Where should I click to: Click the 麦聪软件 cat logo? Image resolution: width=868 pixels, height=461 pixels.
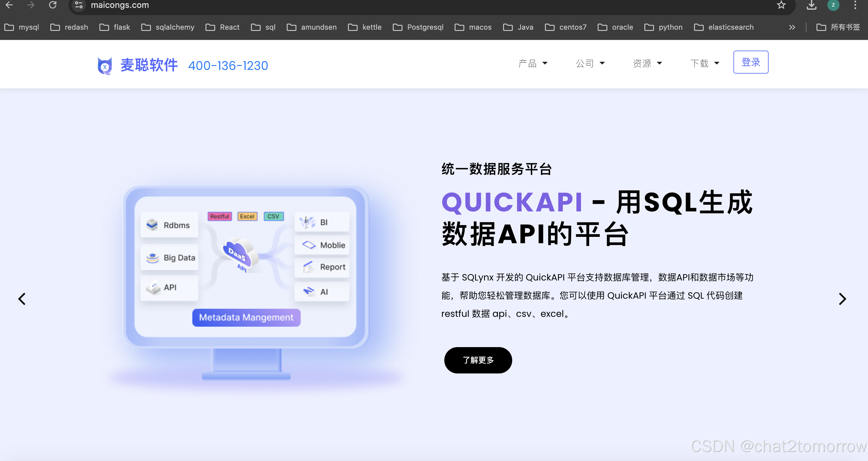pyautogui.click(x=105, y=65)
